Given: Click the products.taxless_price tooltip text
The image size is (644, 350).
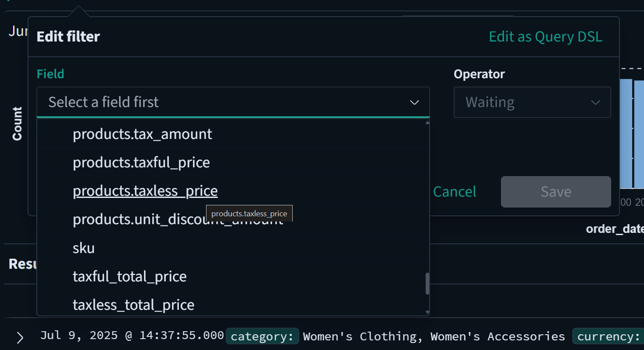Looking at the screenshot, I should 249,213.
